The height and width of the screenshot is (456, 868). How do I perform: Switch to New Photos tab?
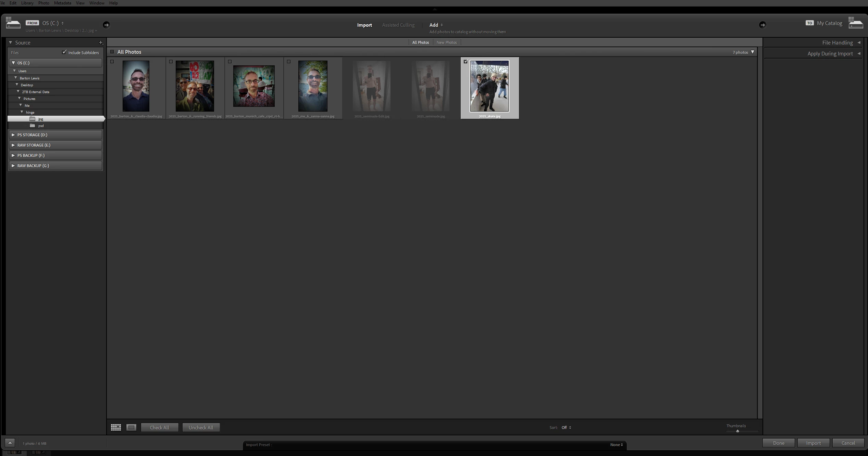[446, 42]
